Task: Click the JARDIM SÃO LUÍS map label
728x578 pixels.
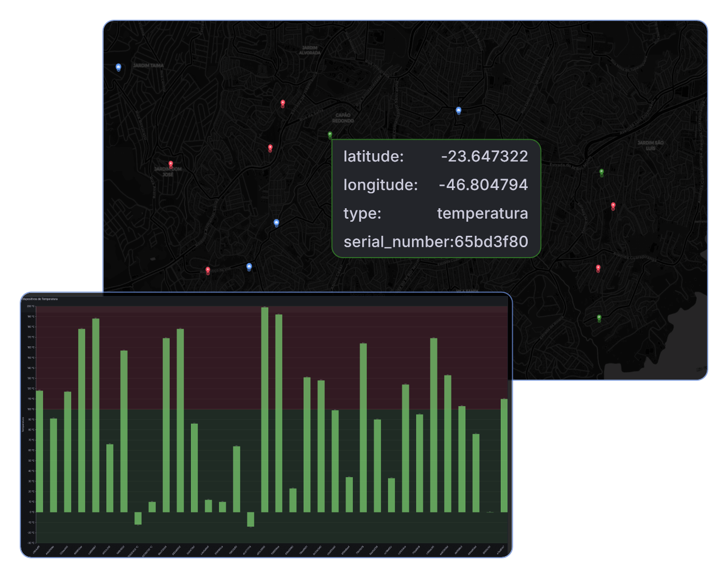Action: tap(651, 145)
